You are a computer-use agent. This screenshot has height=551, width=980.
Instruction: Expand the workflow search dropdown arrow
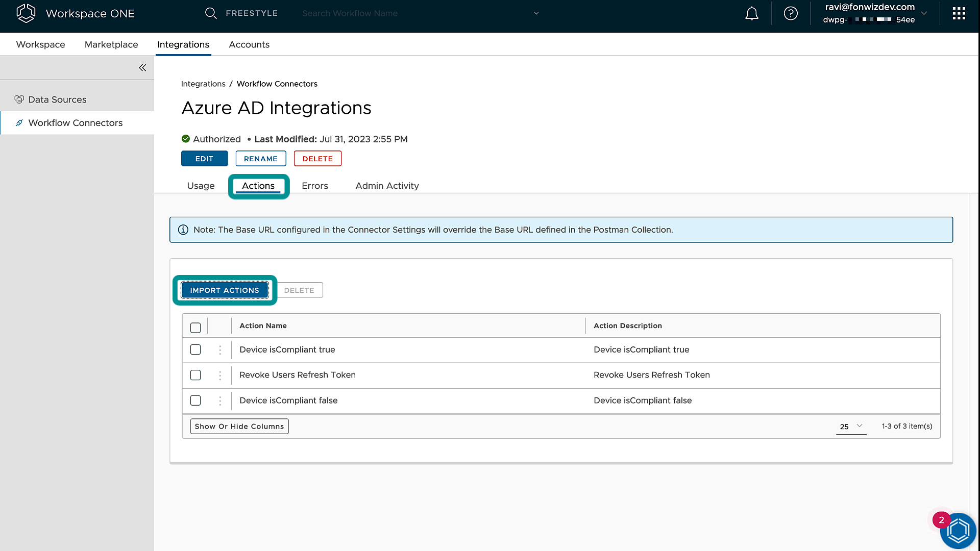[536, 13]
